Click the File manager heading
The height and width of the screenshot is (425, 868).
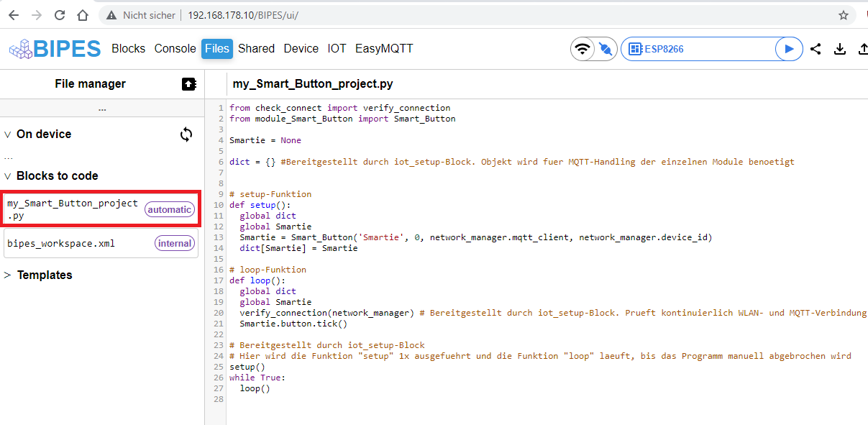[90, 84]
